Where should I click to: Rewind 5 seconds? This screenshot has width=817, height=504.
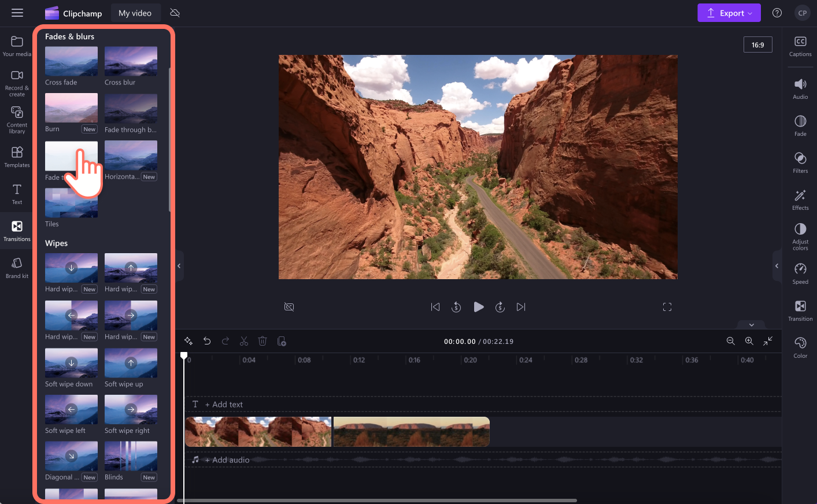click(x=456, y=307)
